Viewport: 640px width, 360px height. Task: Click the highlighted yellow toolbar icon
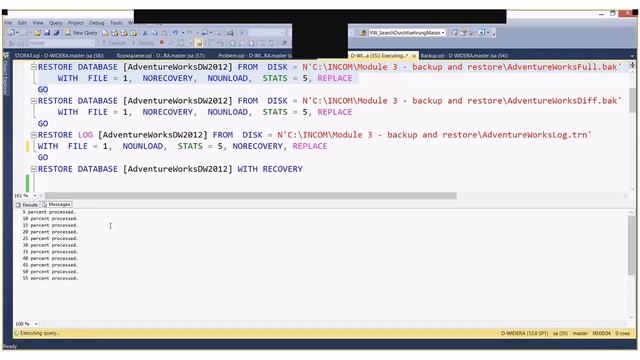(199, 43)
